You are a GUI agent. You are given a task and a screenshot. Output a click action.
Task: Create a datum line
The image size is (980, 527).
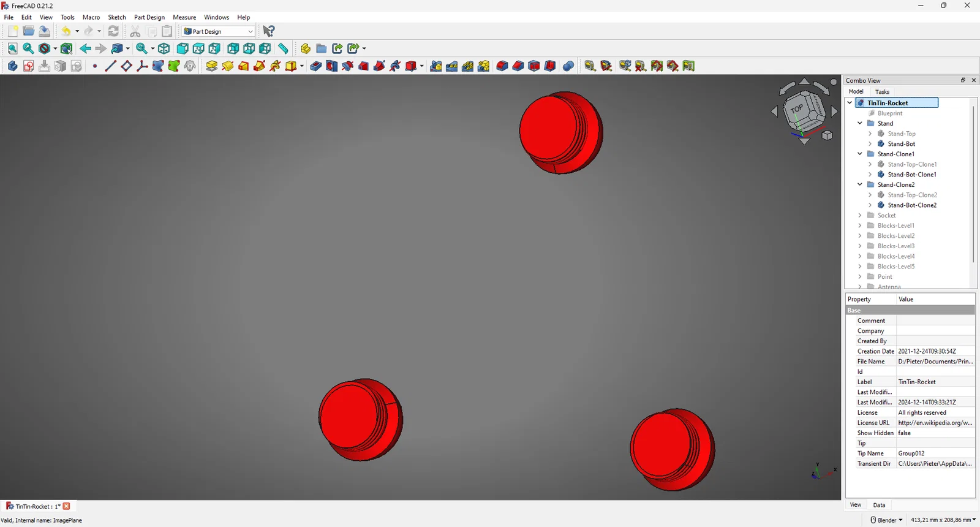pyautogui.click(x=111, y=66)
